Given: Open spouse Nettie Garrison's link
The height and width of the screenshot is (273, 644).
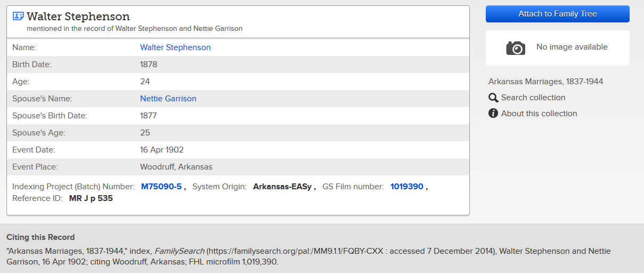Looking at the screenshot, I should click(168, 99).
